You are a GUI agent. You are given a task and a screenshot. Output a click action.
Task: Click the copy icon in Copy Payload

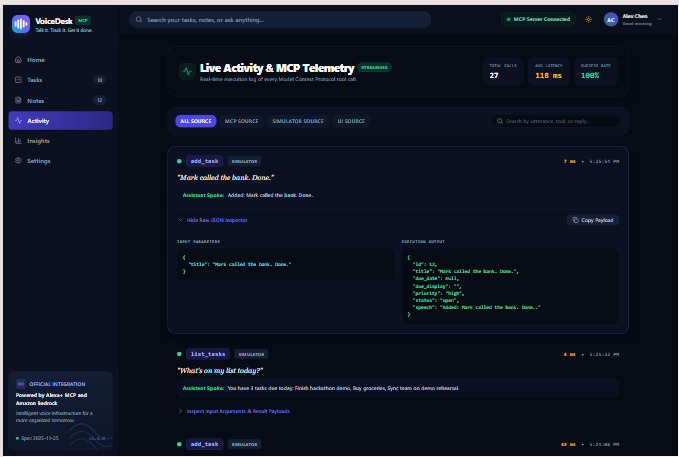[x=576, y=220]
